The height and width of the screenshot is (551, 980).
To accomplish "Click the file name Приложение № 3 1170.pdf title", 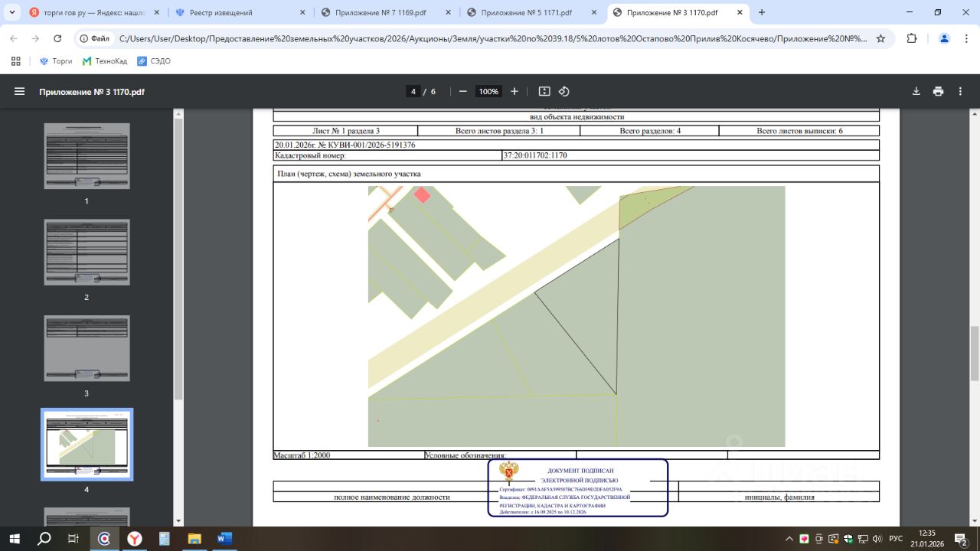I will [92, 92].
